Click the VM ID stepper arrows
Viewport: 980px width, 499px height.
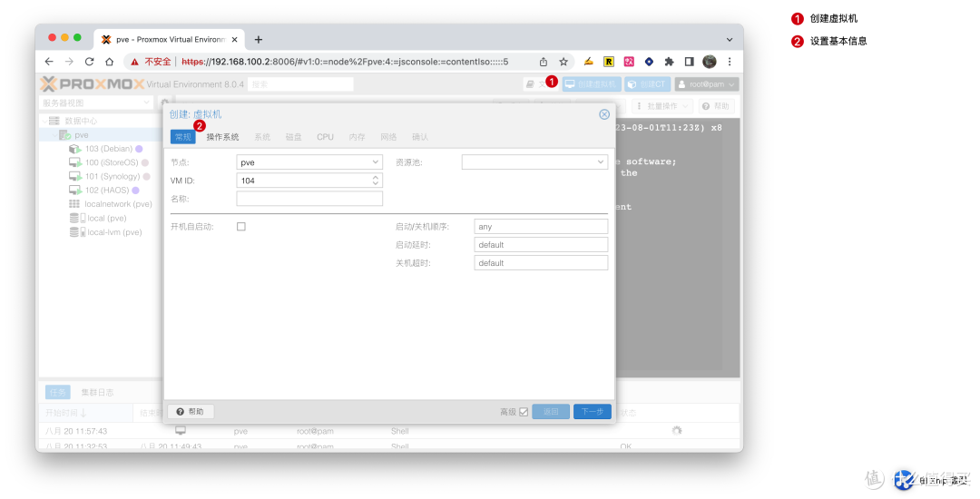[x=376, y=180]
